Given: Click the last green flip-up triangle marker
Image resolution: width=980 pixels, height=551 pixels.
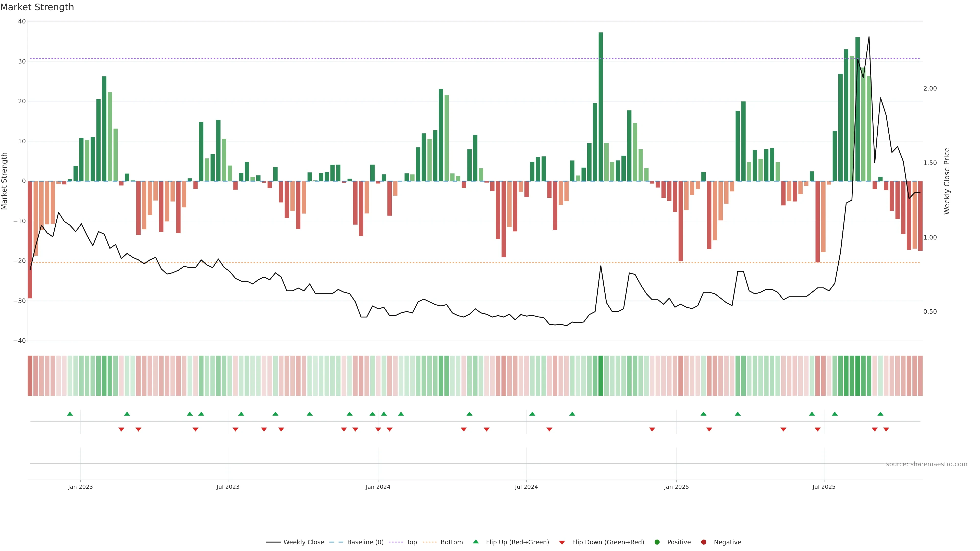Looking at the screenshot, I should click(x=880, y=414).
